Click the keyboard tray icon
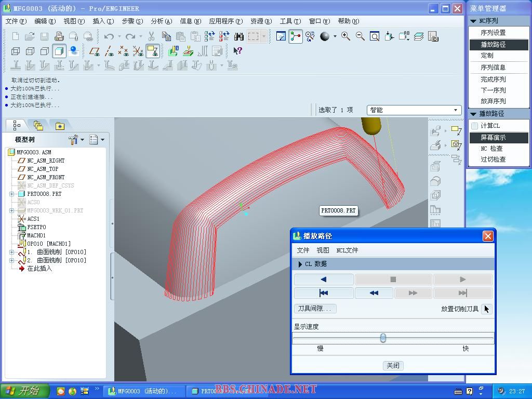 pyautogui.click(x=458, y=392)
